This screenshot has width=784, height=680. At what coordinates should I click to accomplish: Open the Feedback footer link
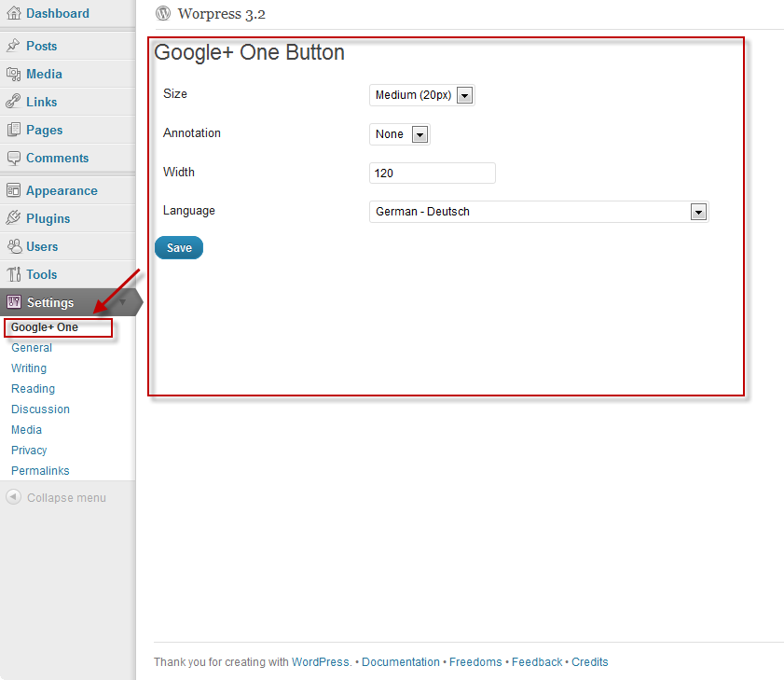pos(537,662)
